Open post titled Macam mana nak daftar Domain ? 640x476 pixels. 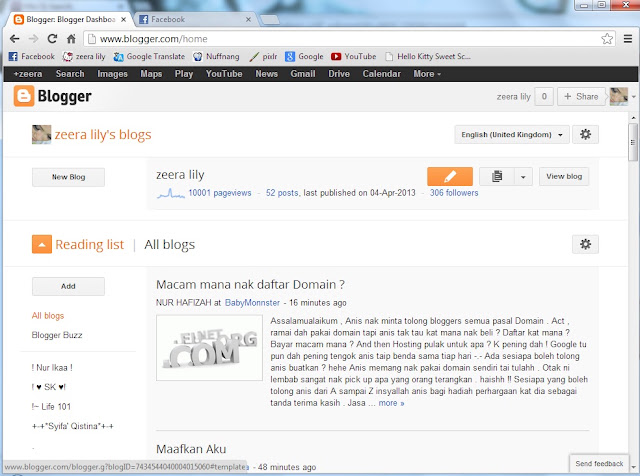point(250,285)
